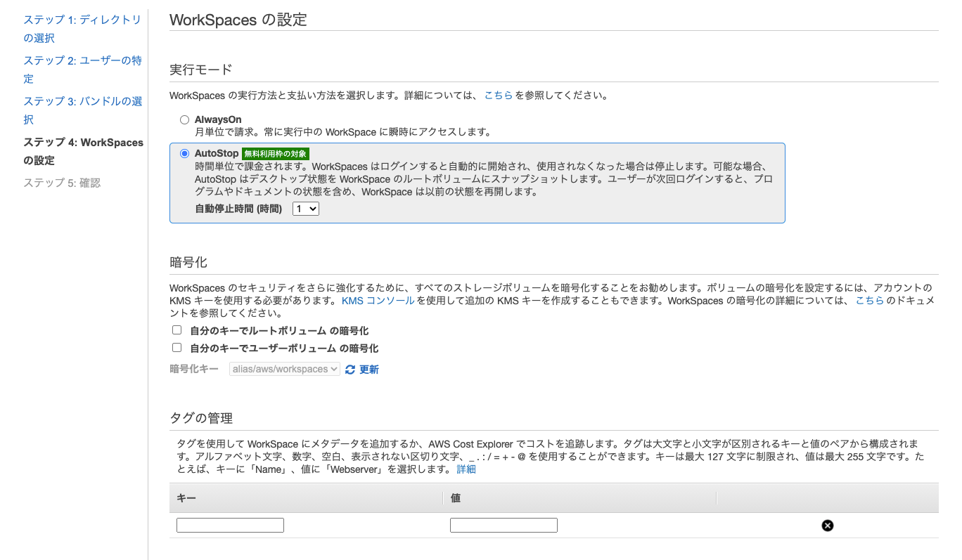Click the 無料利用枠の対象 green badge
This screenshot has height=560, width=962.
tap(276, 154)
